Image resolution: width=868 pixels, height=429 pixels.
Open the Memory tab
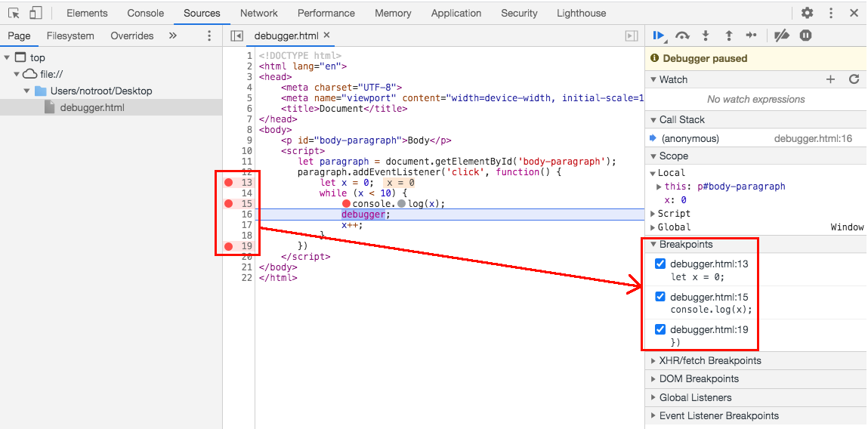click(393, 13)
